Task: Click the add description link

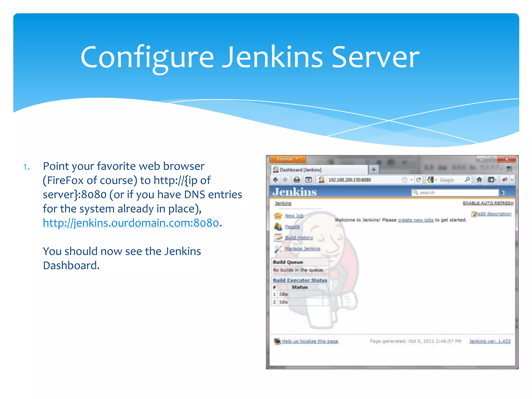Action: point(494,214)
